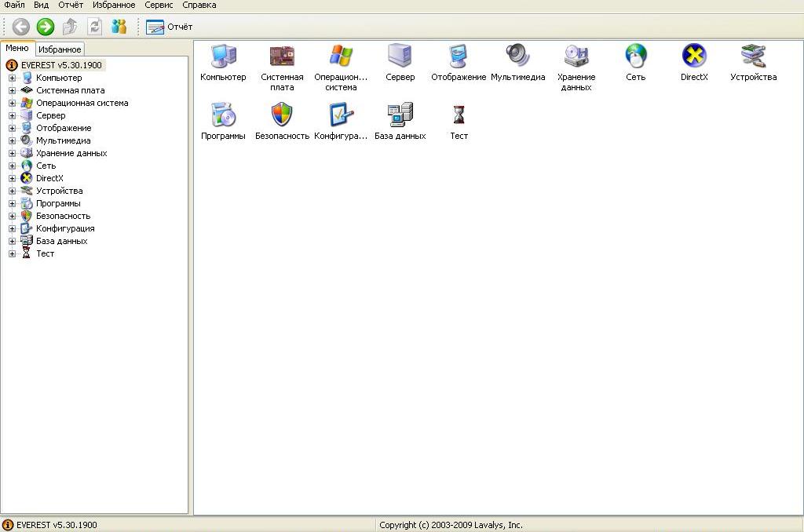
Task: Open the Компьютер icon in the main pane
Action: [x=223, y=56]
